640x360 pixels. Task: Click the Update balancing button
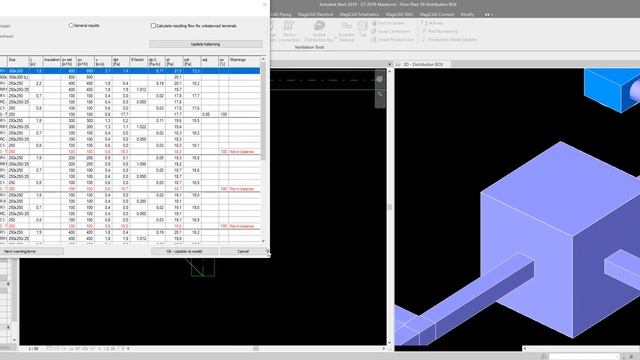coord(205,44)
